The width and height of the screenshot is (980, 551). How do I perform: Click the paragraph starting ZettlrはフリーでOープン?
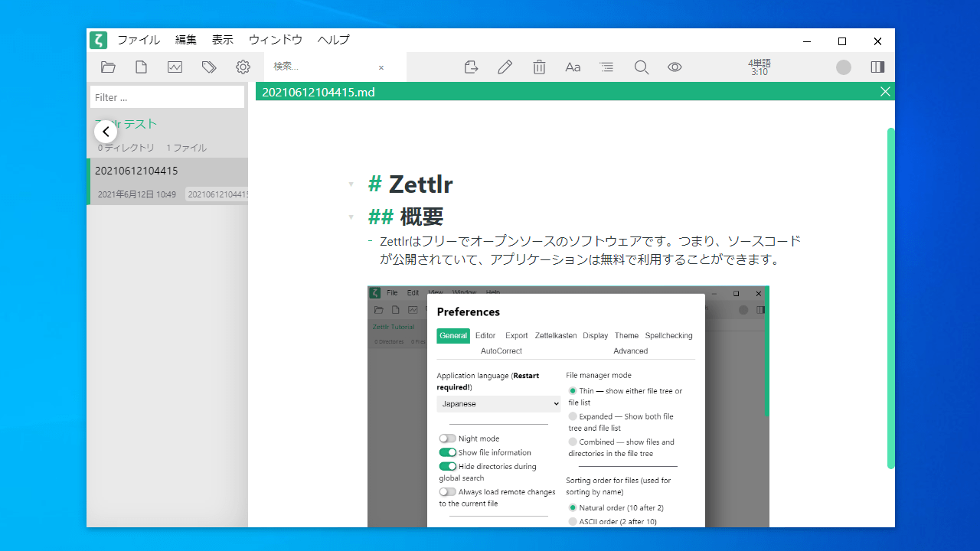point(590,250)
